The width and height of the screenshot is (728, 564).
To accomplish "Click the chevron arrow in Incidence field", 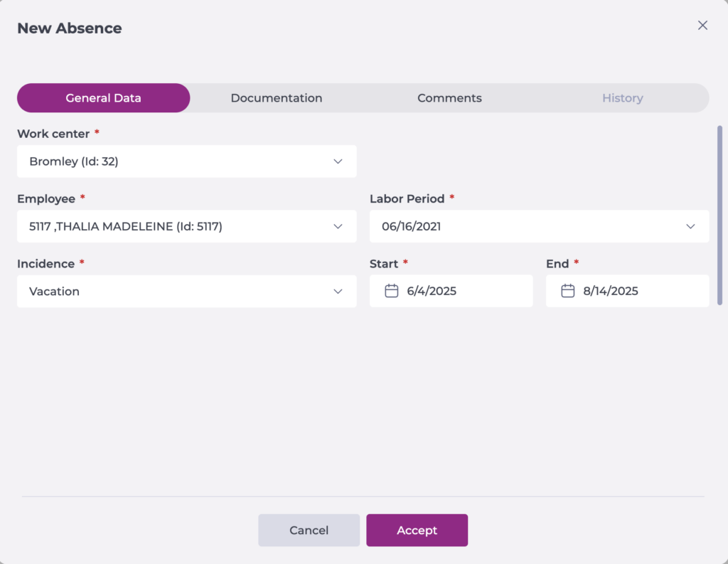I will [x=338, y=291].
